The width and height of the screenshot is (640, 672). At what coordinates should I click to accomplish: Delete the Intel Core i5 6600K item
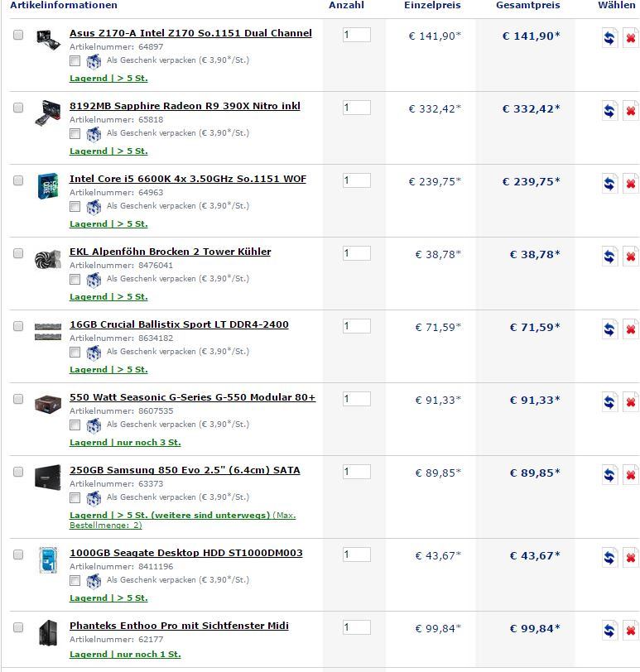click(x=630, y=184)
